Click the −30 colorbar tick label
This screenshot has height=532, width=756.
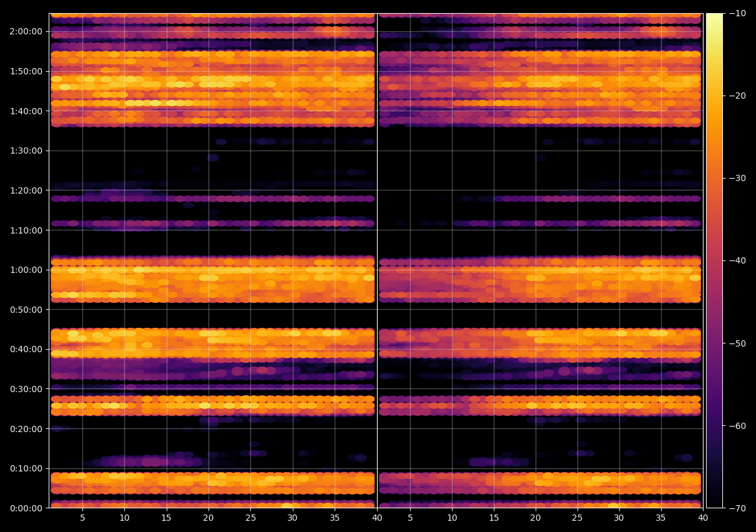pos(737,178)
